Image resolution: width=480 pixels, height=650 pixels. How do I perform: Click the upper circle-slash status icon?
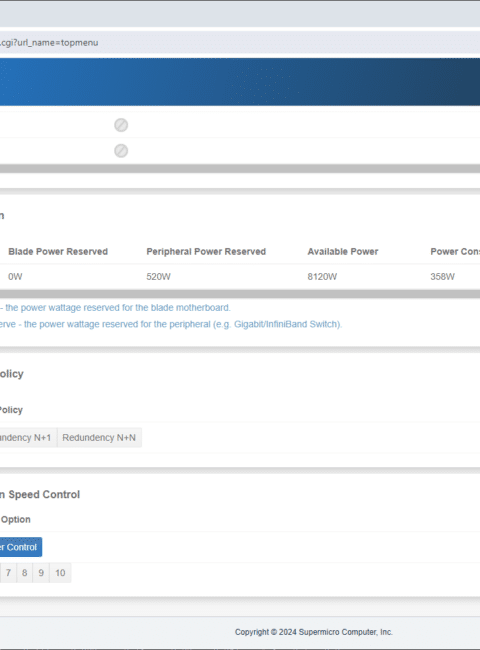click(x=121, y=125)
